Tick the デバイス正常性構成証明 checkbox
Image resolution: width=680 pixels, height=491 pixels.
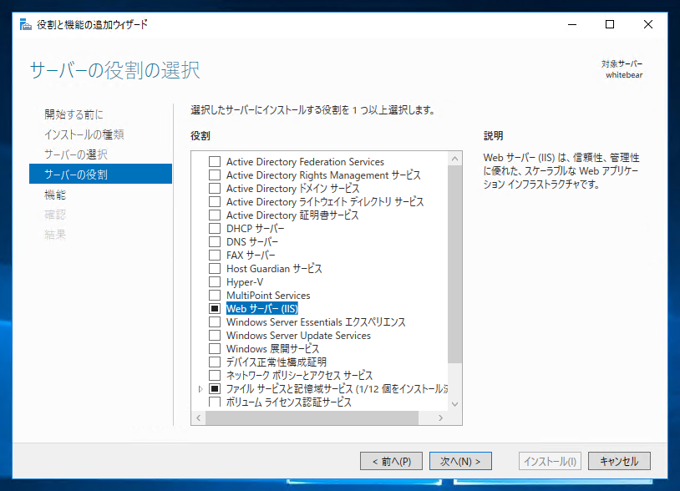tap(215, 362)
